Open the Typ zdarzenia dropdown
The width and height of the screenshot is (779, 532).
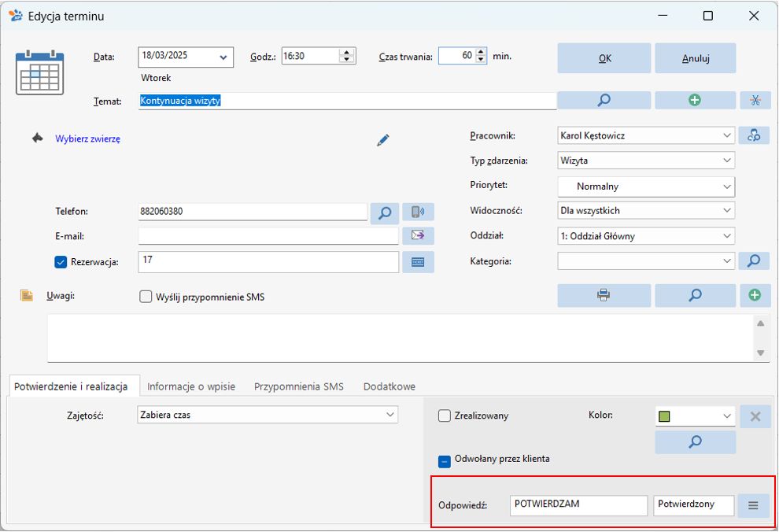(x=726, y=160)
